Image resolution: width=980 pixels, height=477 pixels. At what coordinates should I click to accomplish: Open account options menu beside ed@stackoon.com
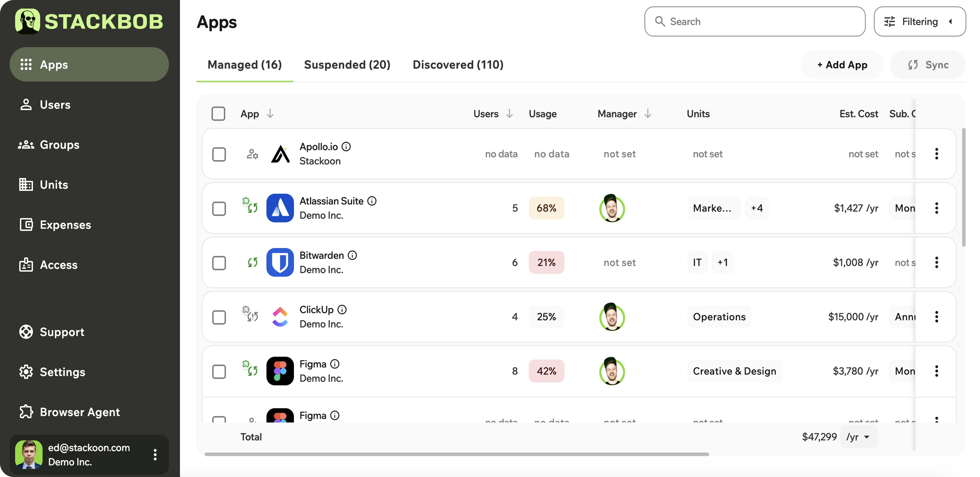(155, 454)
